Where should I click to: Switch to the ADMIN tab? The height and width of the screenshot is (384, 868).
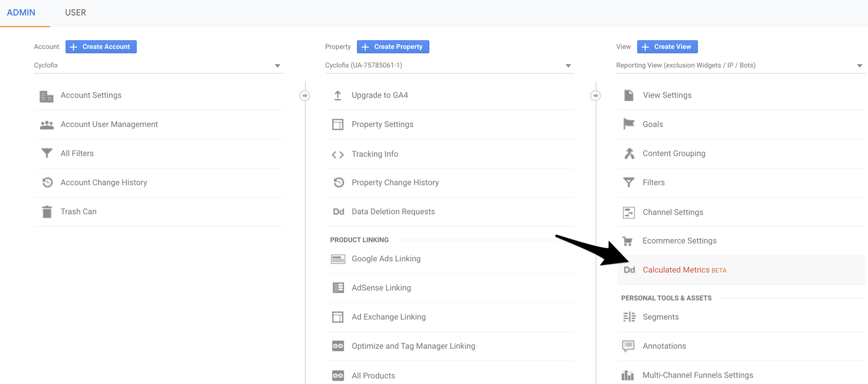click(21, 13)
